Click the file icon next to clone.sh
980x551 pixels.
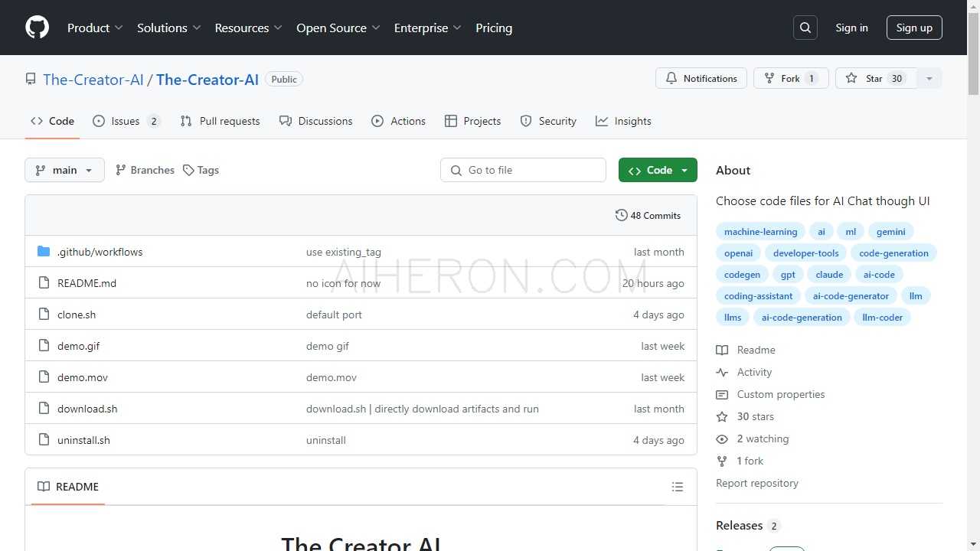[x=44, y=315]
